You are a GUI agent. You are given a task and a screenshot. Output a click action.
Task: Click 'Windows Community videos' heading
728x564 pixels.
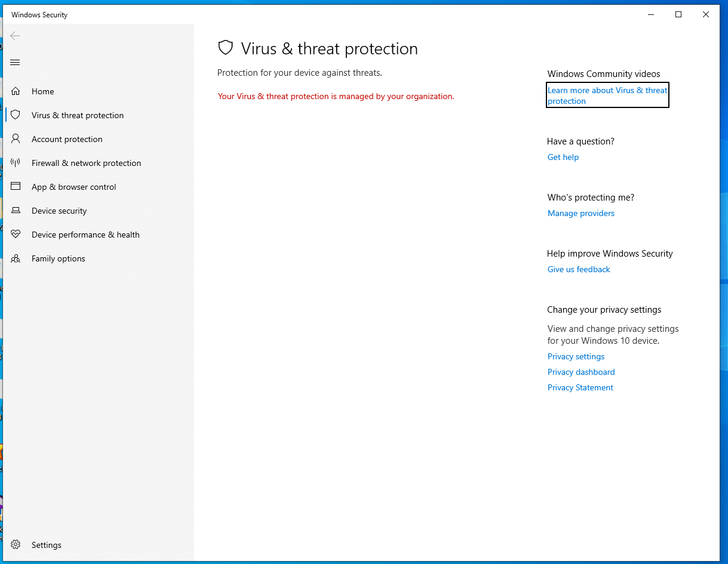point(604,74)
